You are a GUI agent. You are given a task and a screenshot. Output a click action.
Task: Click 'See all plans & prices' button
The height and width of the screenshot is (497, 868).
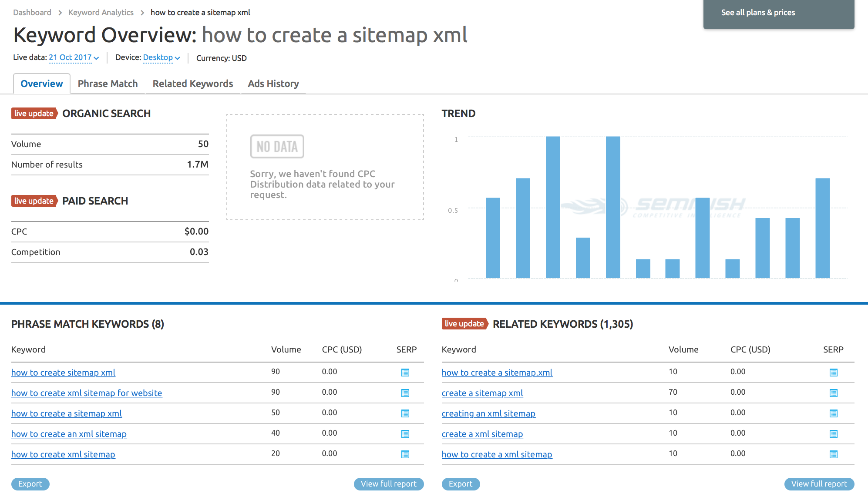tap(757, 13)
